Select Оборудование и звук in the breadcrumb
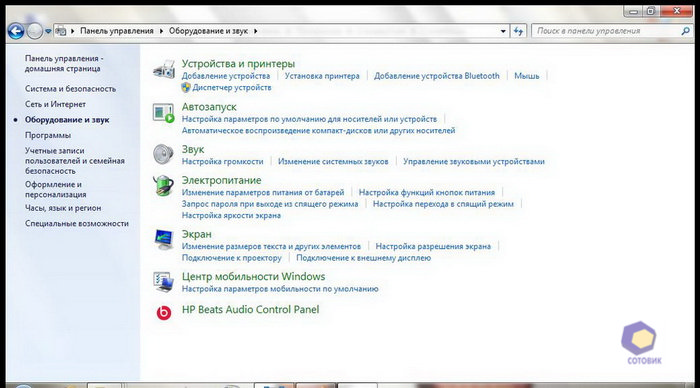 coord(208,31)
